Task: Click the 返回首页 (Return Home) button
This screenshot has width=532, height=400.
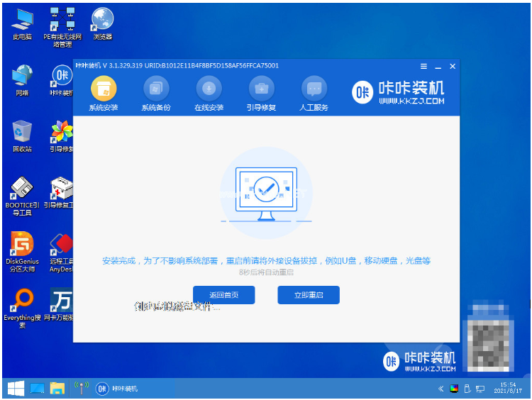Action: pos(223,295)
